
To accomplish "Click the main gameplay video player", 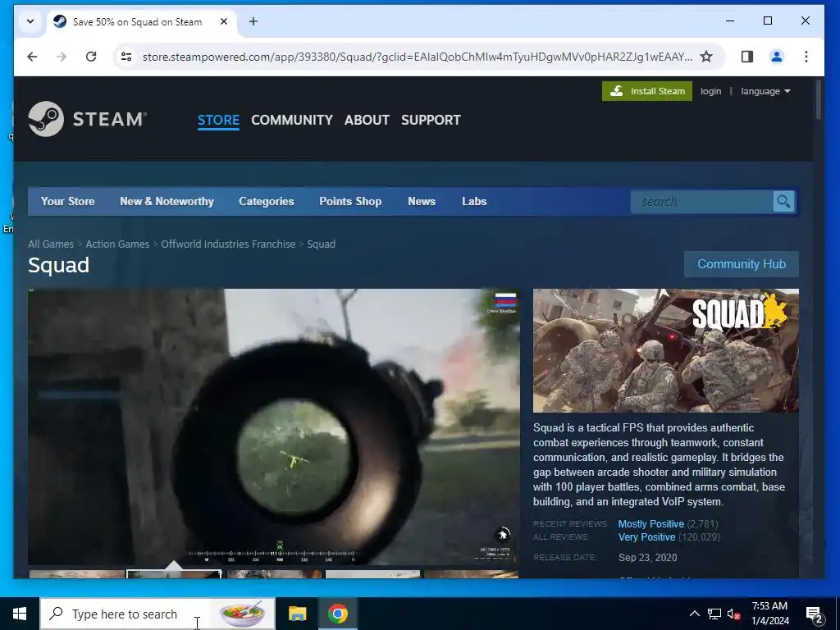I will (x=274, y=427).
